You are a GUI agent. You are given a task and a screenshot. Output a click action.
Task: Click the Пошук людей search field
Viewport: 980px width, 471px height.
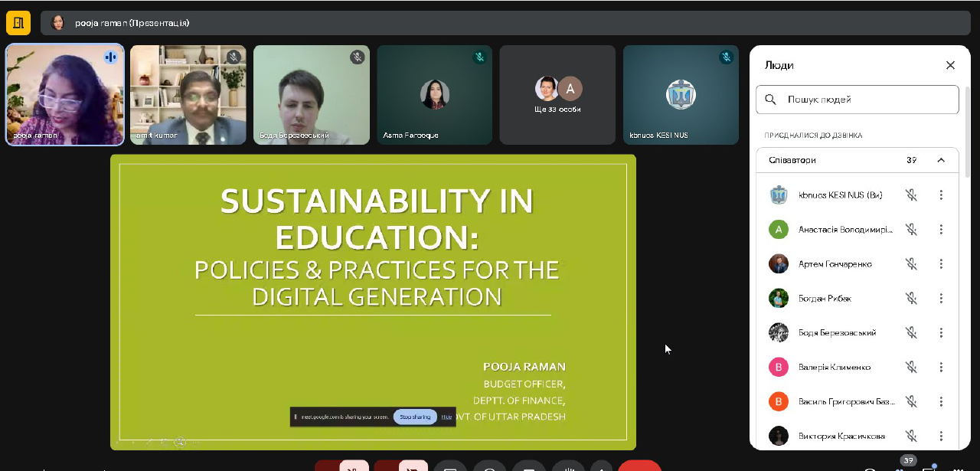[865, 100]
